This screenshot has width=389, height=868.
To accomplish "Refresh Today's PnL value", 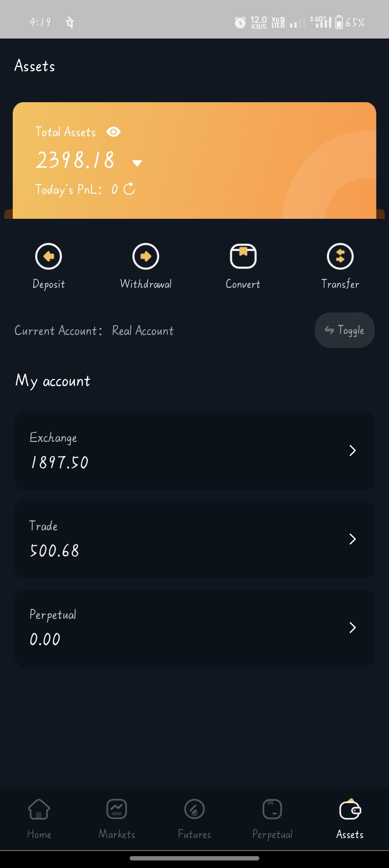I will (129, 189).
